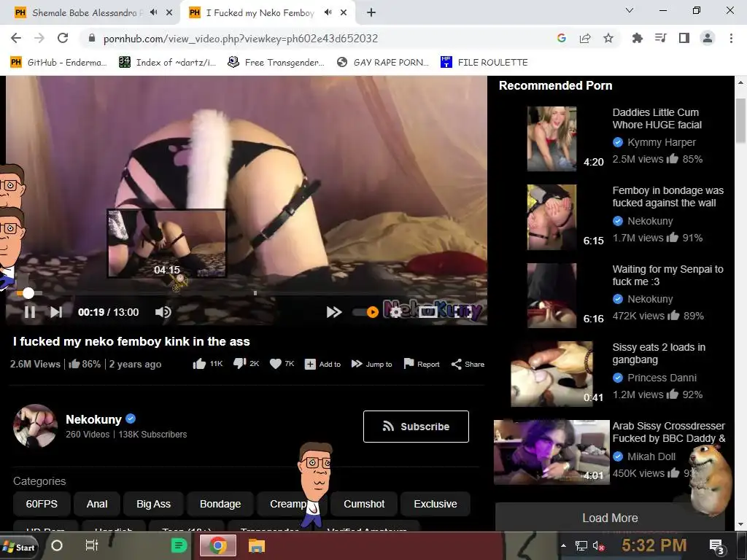
Task: Go back to the previous page
Action: [x=16, y=38]
